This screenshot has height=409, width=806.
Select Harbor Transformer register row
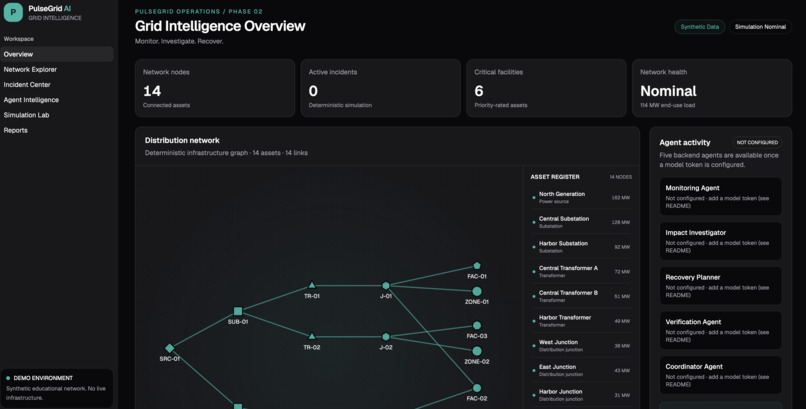(581, 321)
